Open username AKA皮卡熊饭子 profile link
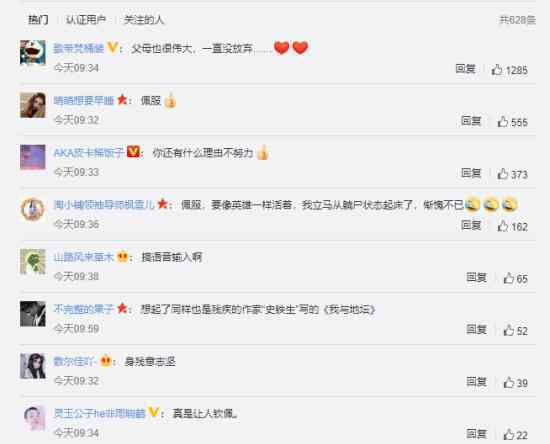The width and height of the screenshot is (550, 444). pos(89,153)
